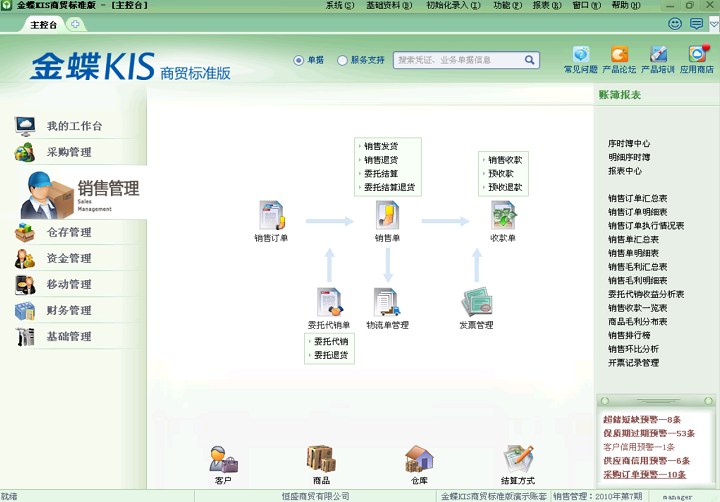Open 委托代销收益分析表 report
This screenshot has height=502, width=720.
tap(646, 294)
